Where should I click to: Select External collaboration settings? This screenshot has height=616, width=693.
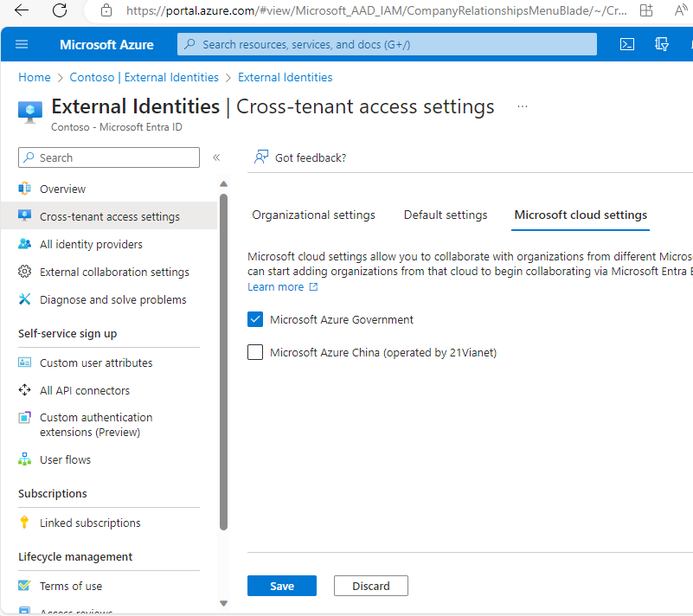point(113,272)
